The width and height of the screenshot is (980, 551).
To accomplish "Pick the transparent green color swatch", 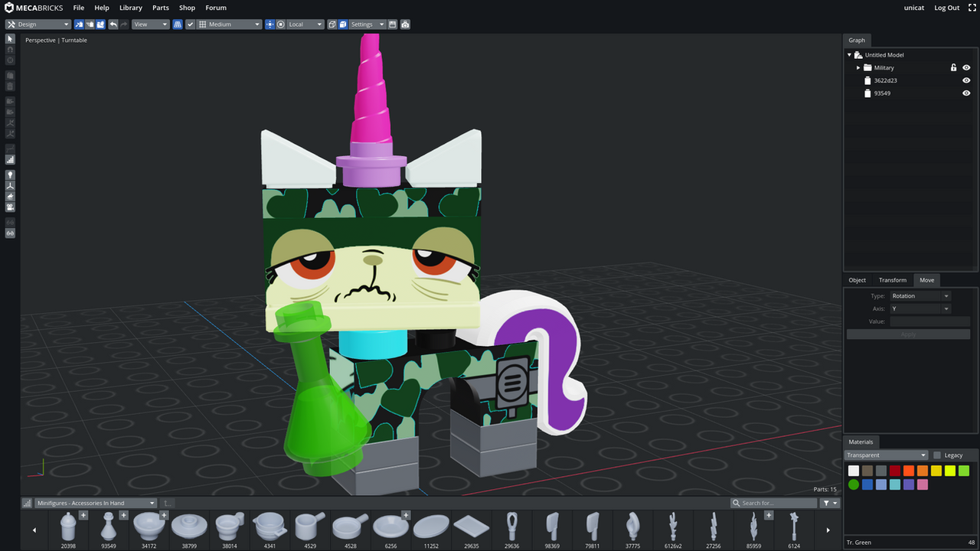I will [x=854, y=484].
